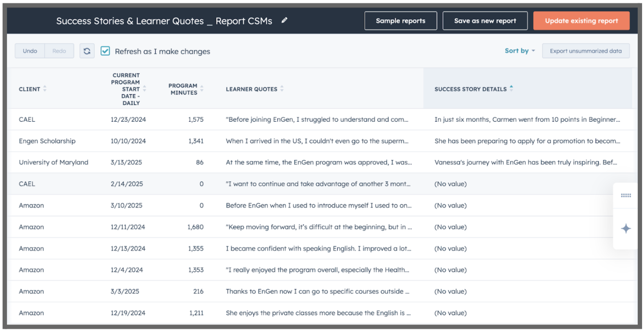The height and width of the screenshot is (334, 644).
Task: Open the grid dots side panel icon
Action: (626, 196)
